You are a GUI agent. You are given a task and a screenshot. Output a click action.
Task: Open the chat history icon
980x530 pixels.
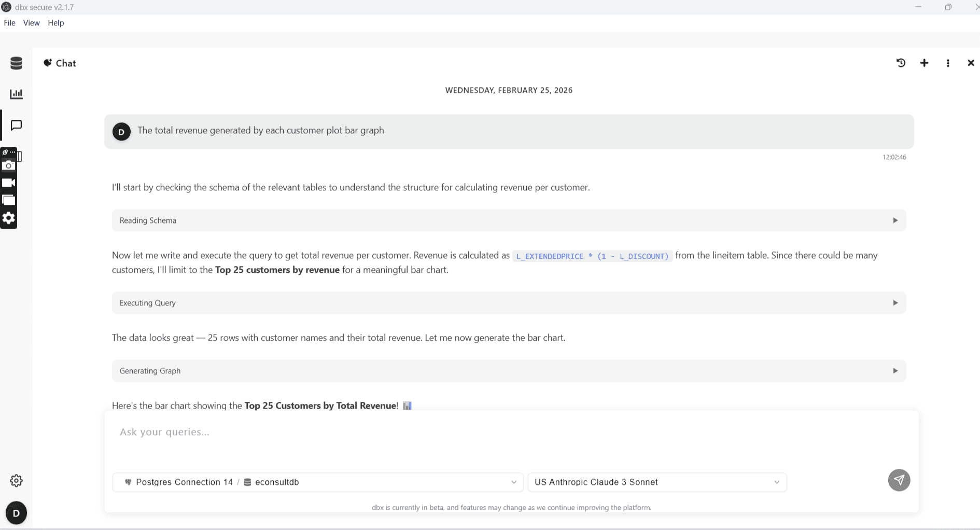(901, 63)
